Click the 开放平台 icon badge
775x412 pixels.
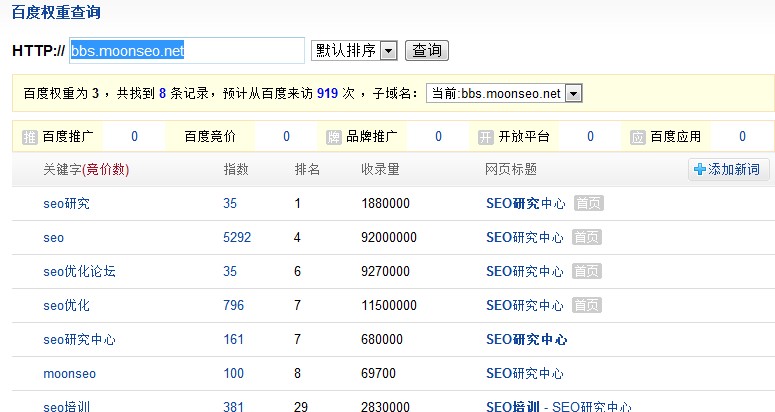pyautogui.click(x=485, y=137)
